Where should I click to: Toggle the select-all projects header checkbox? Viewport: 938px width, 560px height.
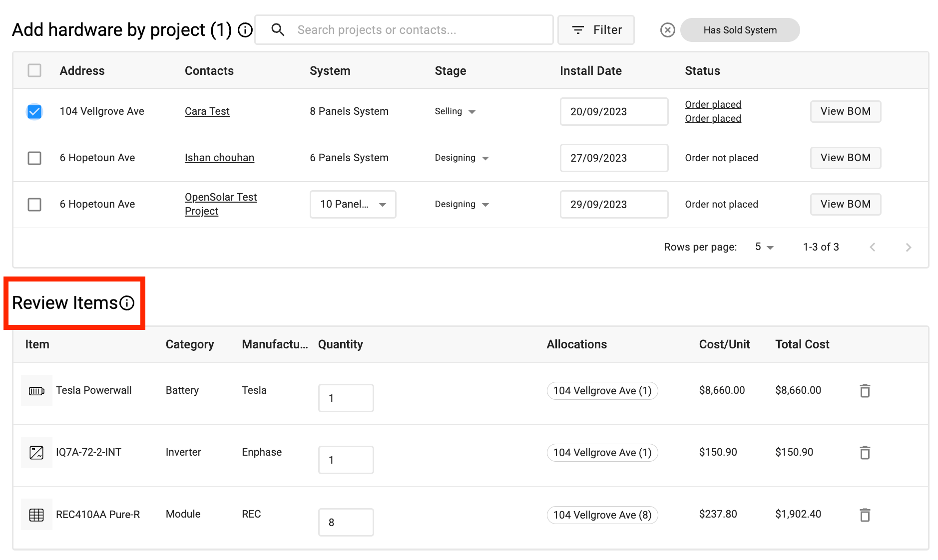34,70
